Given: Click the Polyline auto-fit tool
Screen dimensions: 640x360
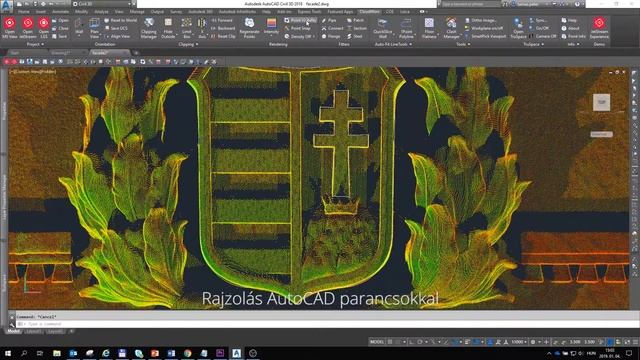Looking at the screenshot, I should pyautogui.click(x=406, y=28).
